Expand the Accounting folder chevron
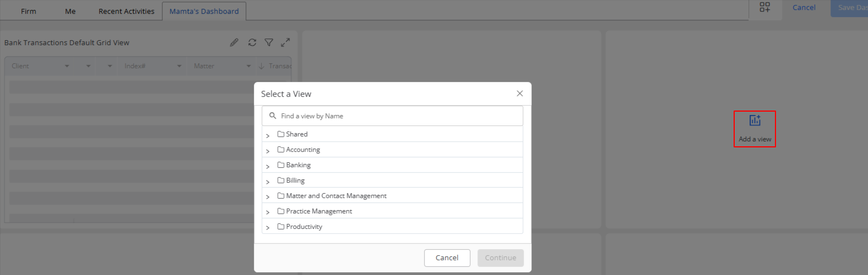Image resolution: width=868 pixels, height=275 pixels. (x=268, y=151)
